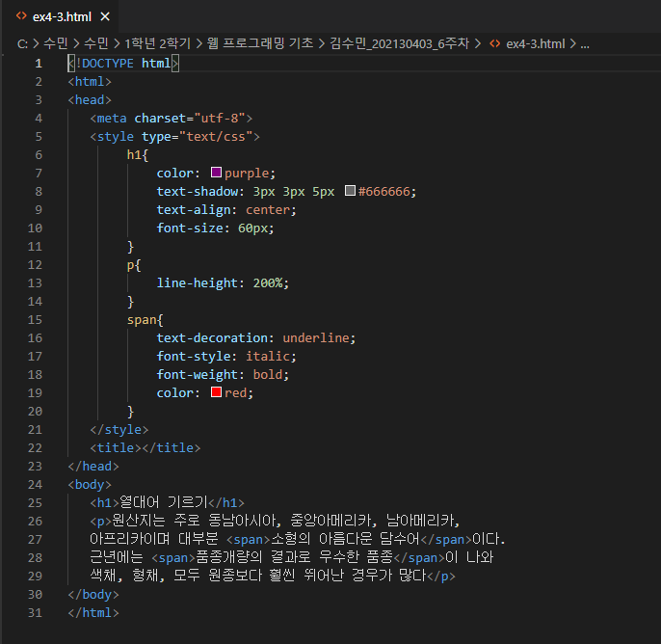Click the HTML file icon in tab
The image size is (661, 644).
click(21, 16)
